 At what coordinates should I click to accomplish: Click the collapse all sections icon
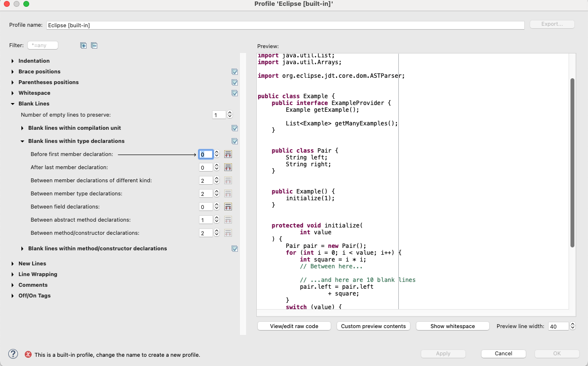(94, 46)
